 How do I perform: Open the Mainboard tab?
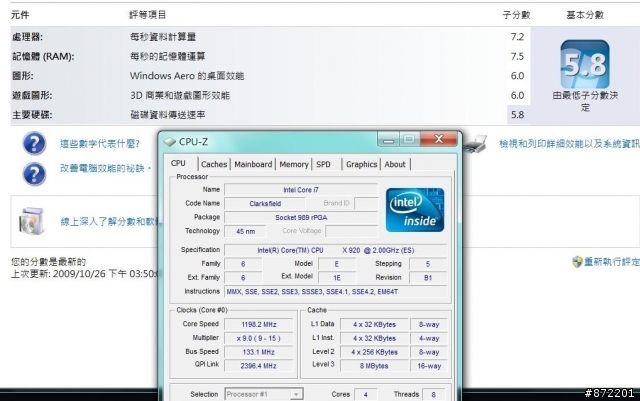(x=253, y=164)
